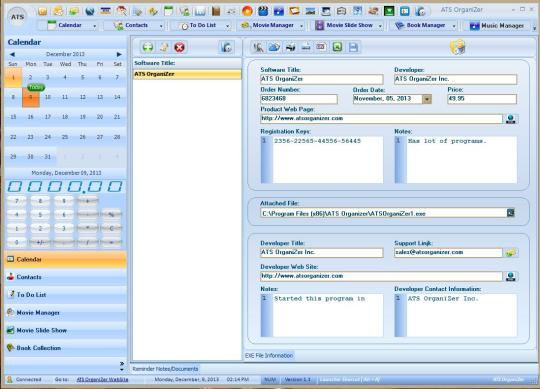
Task: Click the red delete record icon
Action: point(179,47)
